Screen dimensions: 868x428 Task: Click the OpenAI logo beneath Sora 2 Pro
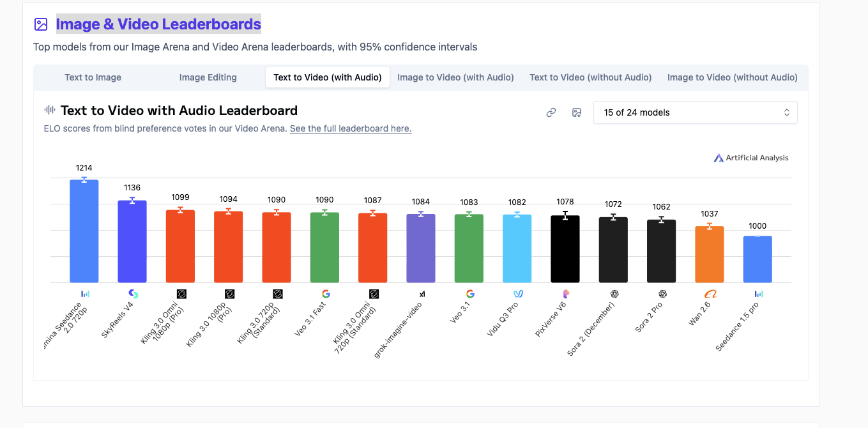tap(661, 293)
